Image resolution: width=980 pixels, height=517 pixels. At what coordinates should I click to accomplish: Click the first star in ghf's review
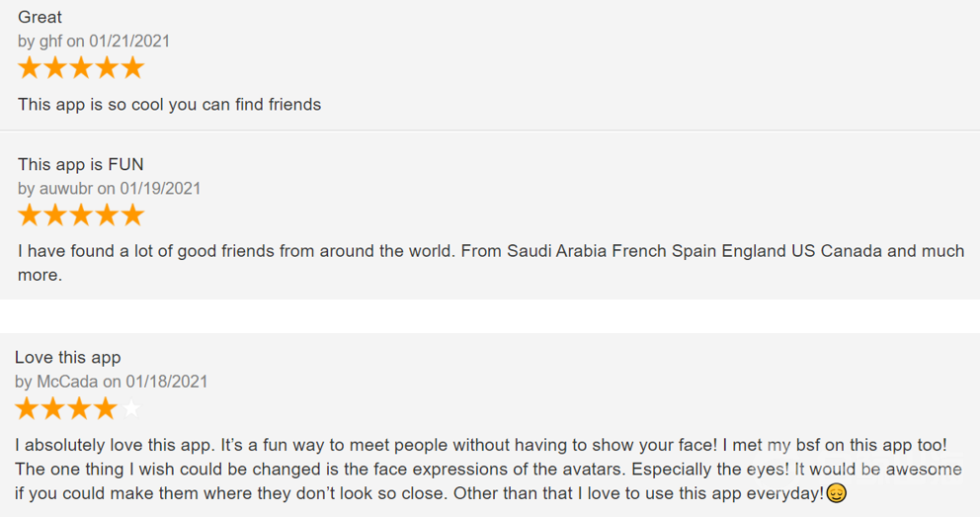30,67
